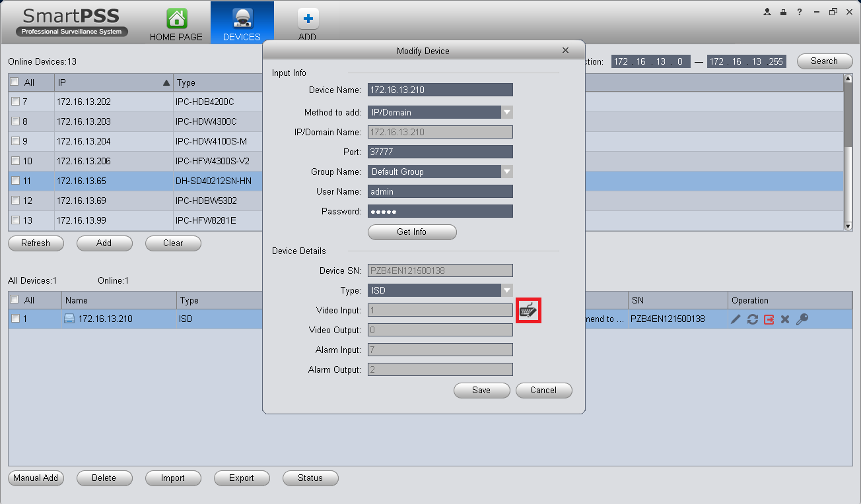
Task: Switch to the DEVICES tab
Action: pyautogui.click(x=242, y=22)
